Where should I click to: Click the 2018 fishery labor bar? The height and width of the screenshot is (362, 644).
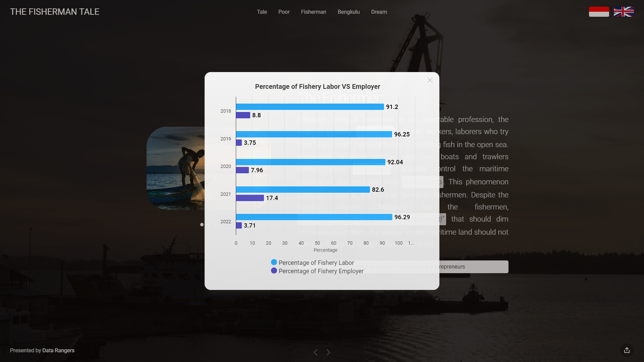(x=310, y=107)
